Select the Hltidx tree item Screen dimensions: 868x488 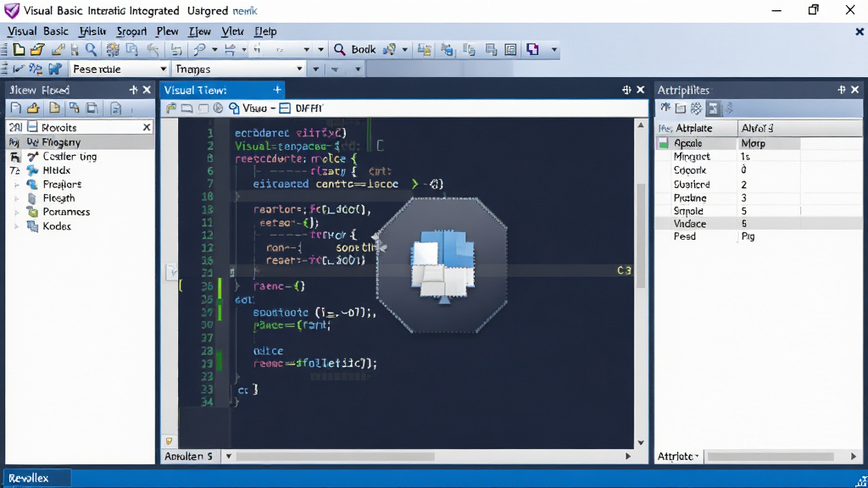57,170
